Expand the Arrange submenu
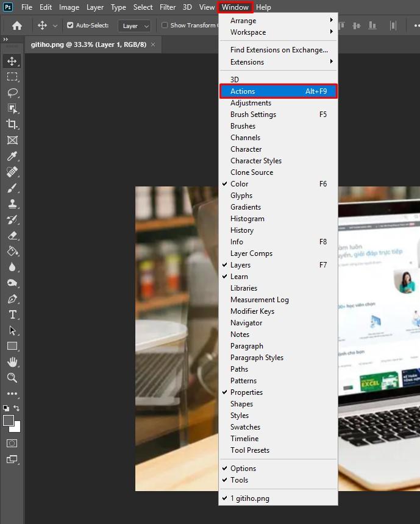This screenshot has width=420, height=524. coord(278,21)
